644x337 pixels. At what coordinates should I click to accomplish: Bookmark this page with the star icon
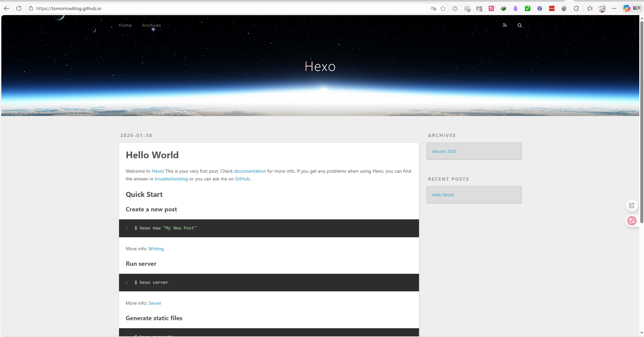coord(443,8)
